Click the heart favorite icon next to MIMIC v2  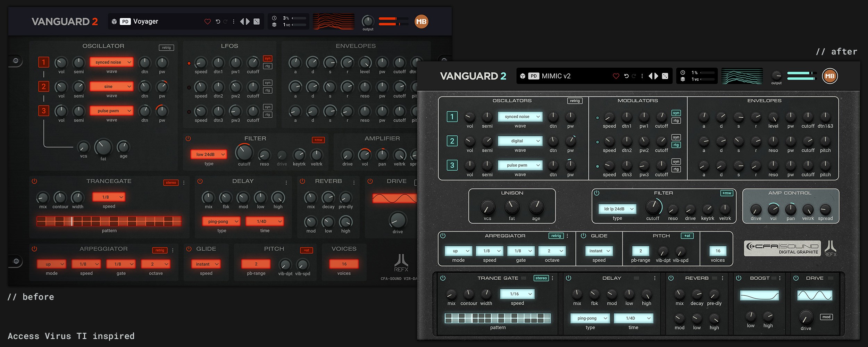click(x=616, y=76)
